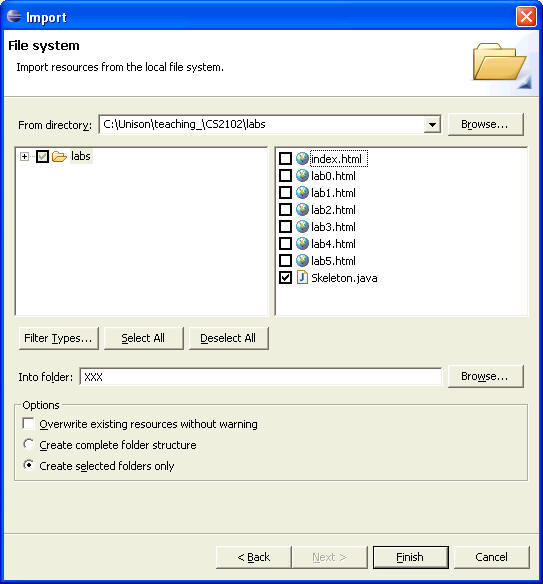Click the Skeleton.java file icon
Viewport: 543px width, 584px height.
302,277
